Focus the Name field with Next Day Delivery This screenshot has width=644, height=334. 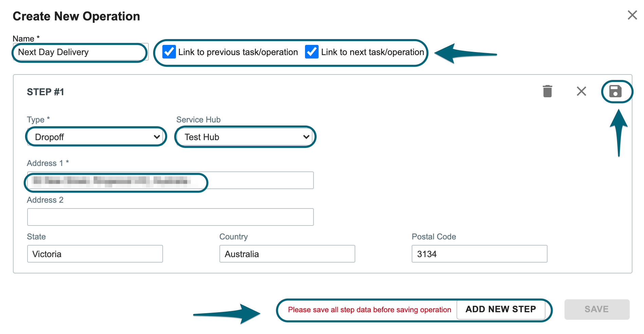point(80,52)
